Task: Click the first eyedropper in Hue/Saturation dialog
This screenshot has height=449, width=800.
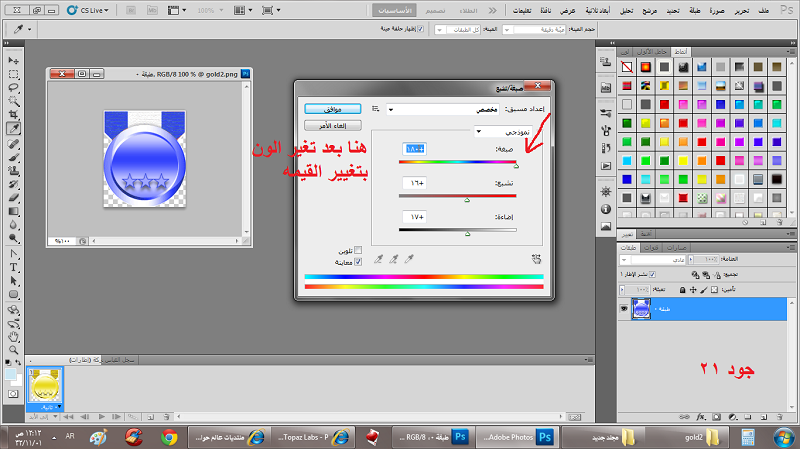Action: click(x=410, y=258)
